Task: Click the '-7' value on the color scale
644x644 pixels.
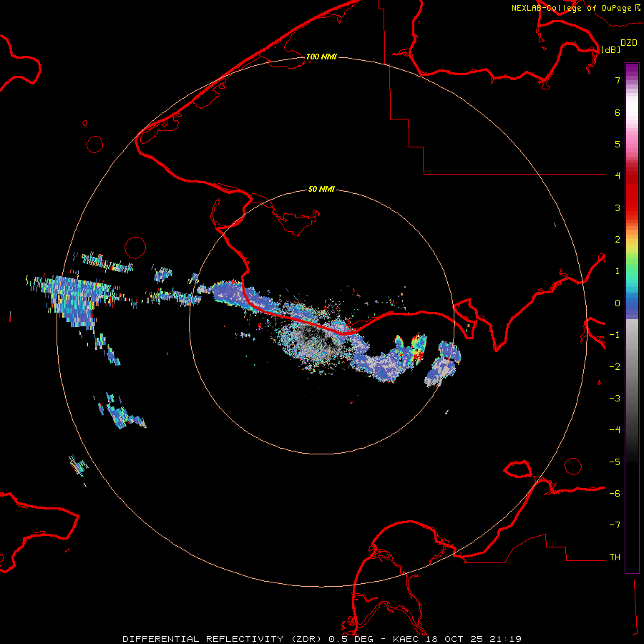Action: pos(615,525)
